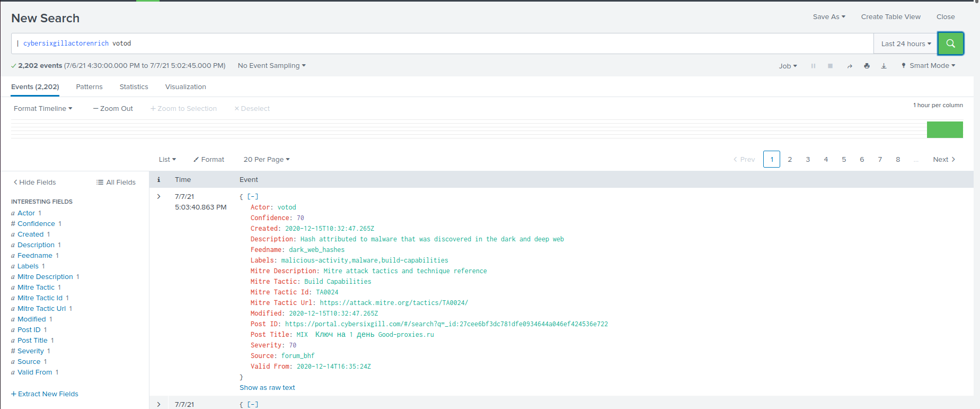Go to results page 3
The width and height of the screenshot is (980, 409).
(x=808, y=159)
